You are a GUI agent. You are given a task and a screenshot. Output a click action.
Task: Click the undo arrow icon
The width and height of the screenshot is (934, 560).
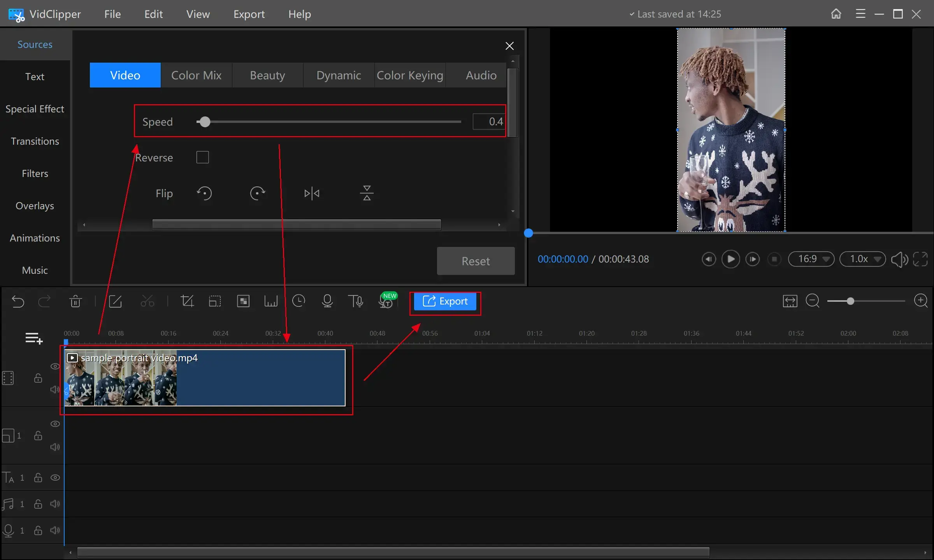[18, 301]
